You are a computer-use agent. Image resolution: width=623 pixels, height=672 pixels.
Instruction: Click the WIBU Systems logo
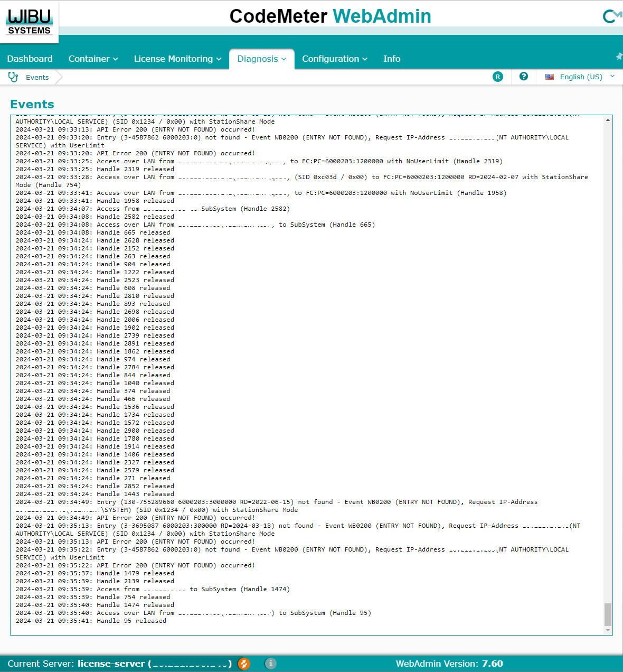29,22
